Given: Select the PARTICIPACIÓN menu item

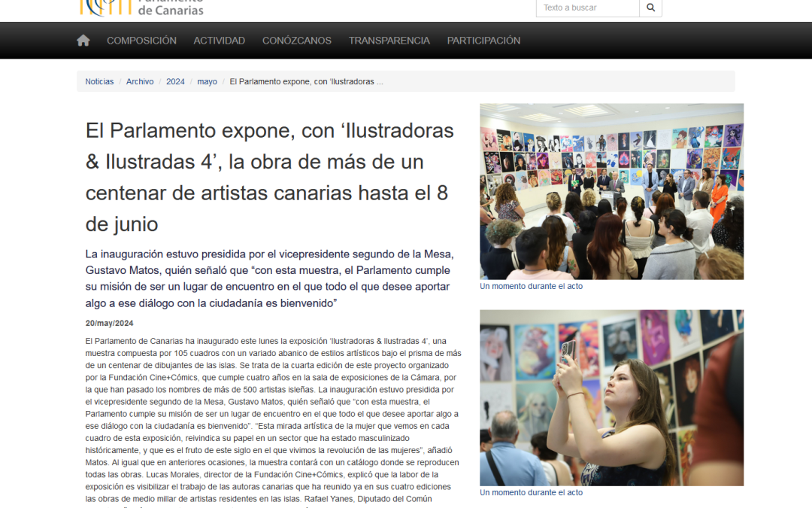Looking at the screenshot, I should 483,41.
